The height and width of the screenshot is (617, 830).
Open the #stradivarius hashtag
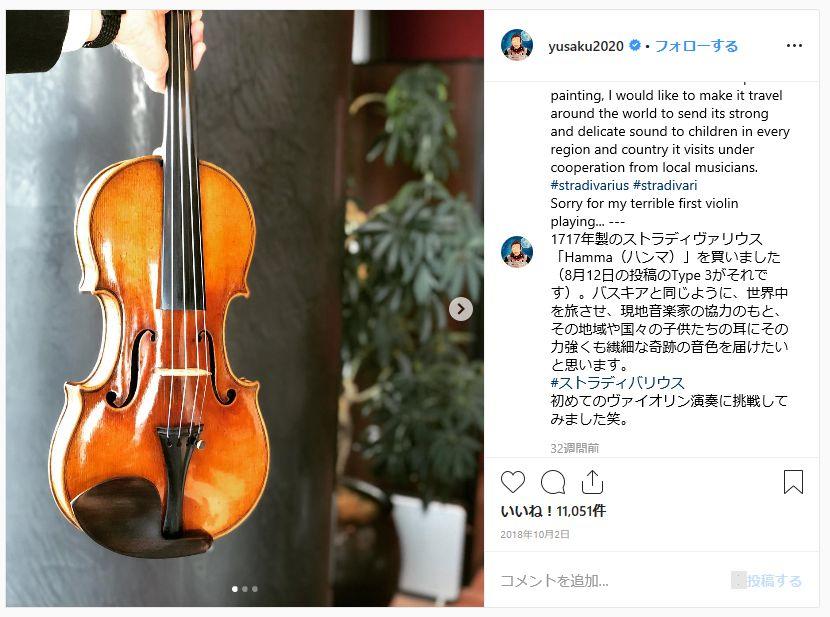coord(589,185)
